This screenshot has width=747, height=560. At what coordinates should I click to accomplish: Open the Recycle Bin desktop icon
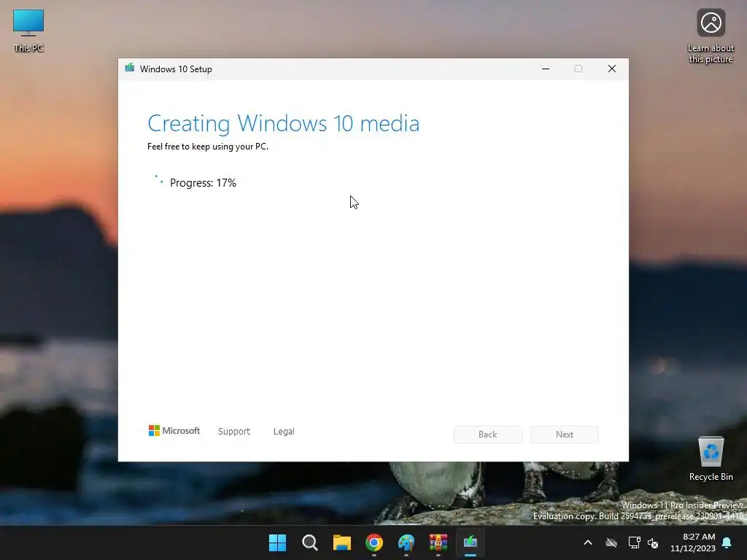711,459
